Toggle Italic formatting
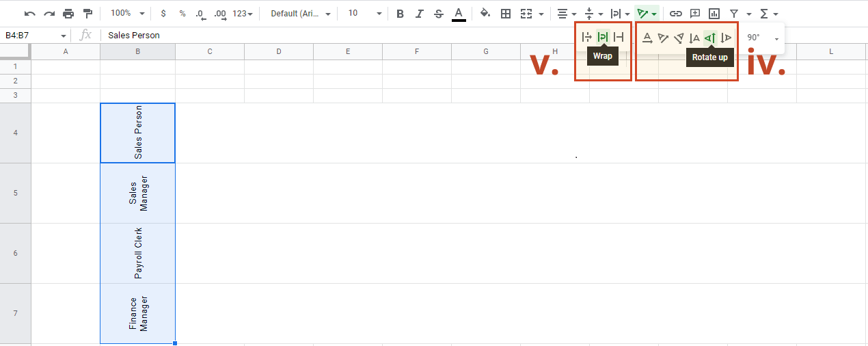Image resolution: width=868 pixels, height=346 pixels. tap(419, 14)
